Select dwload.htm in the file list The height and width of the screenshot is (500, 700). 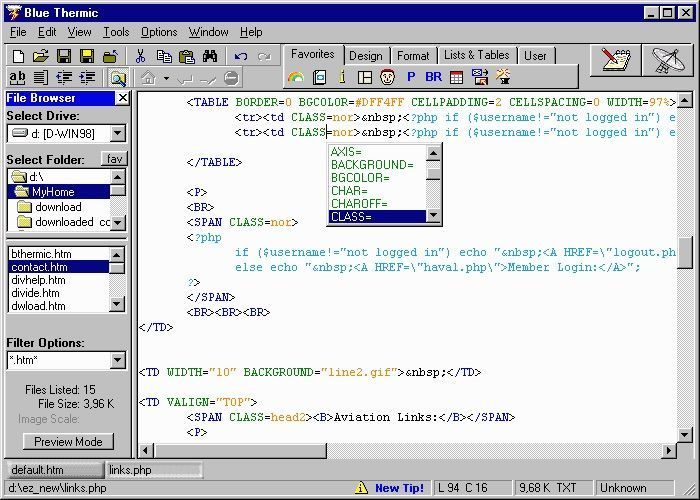click(58, 306)
